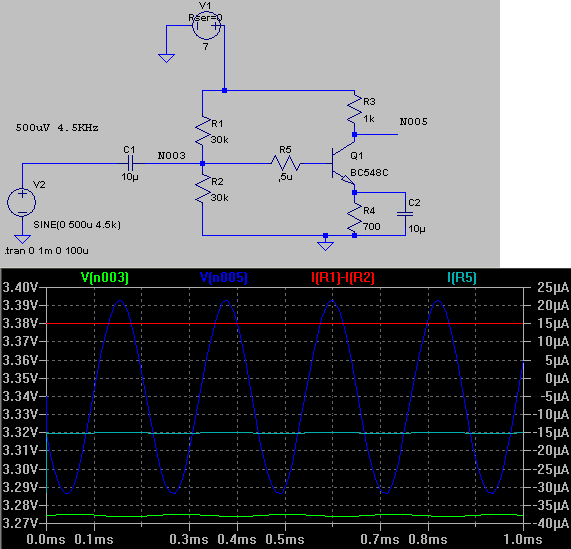Select the I(R1)-I(R2) trace label
571x549 pixels.
343,277
